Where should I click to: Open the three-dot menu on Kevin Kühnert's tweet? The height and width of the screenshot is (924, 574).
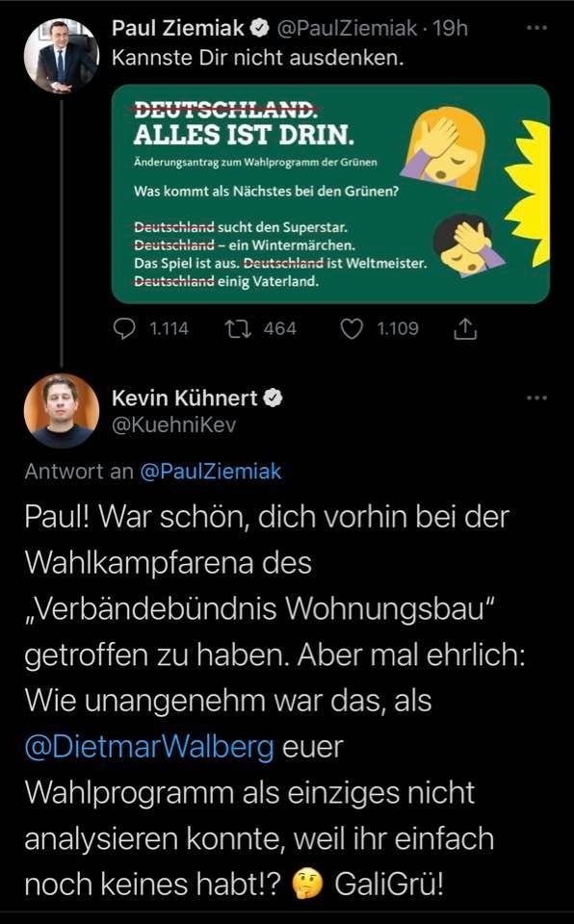536,398
